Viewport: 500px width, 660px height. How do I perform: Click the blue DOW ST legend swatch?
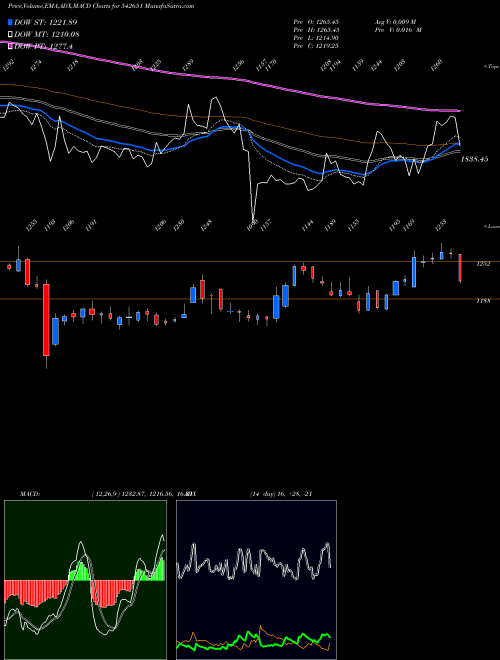tap(10, 22)
